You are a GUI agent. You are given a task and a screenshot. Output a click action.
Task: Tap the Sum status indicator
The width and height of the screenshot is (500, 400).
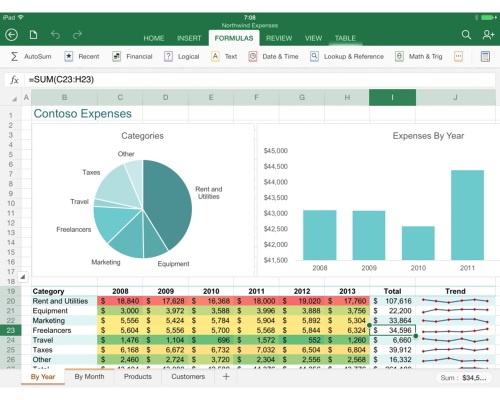tap(463, 378)
